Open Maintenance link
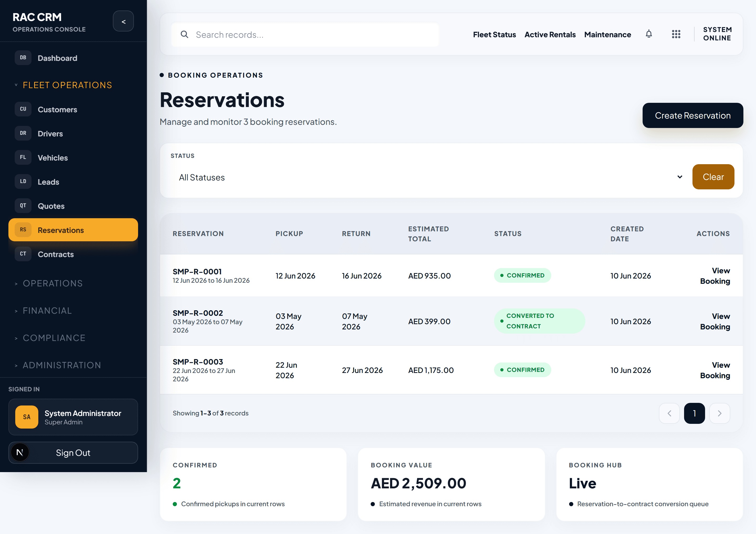 pos(607,35)
